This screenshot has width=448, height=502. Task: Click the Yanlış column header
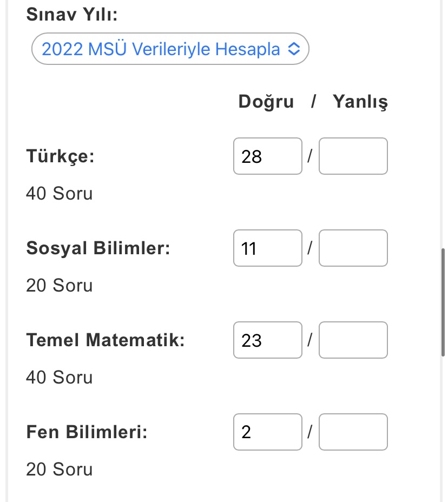pyautogui.click(x=360, y=102)
